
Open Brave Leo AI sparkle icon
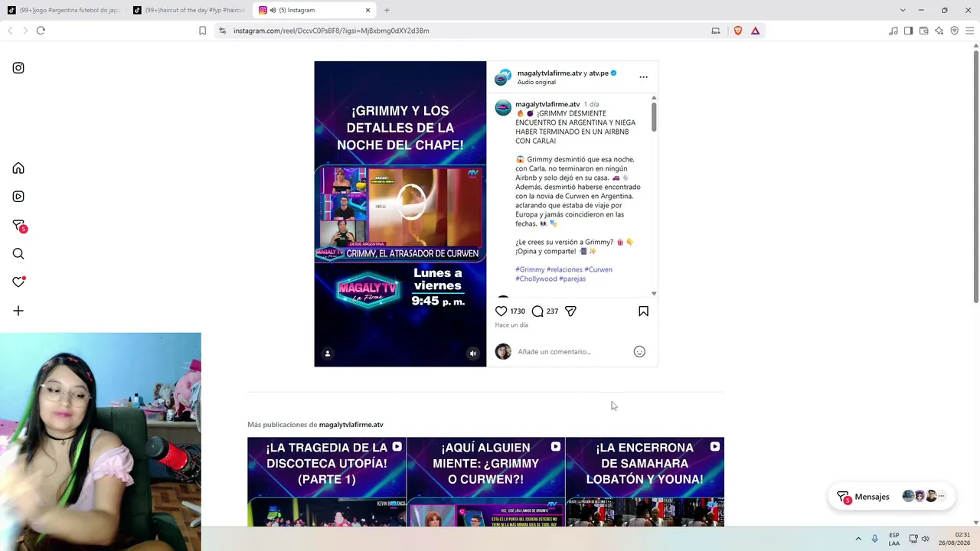(x=939, y=31)
